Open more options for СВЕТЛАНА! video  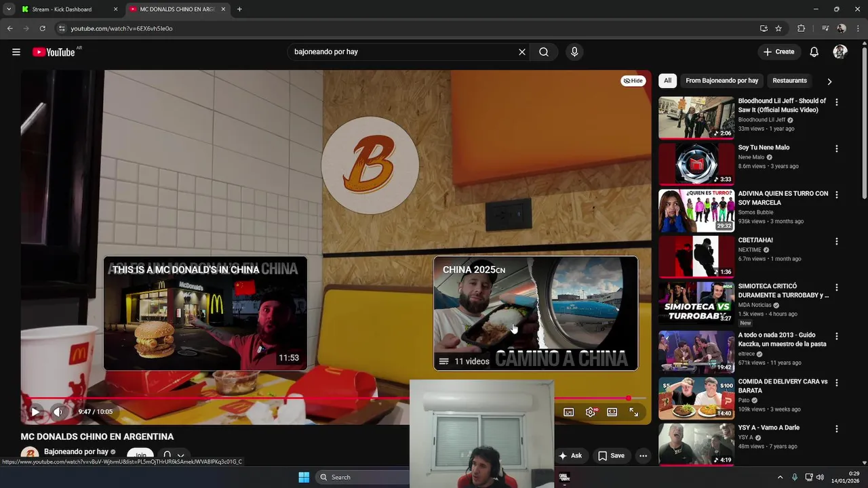(836, 241)
